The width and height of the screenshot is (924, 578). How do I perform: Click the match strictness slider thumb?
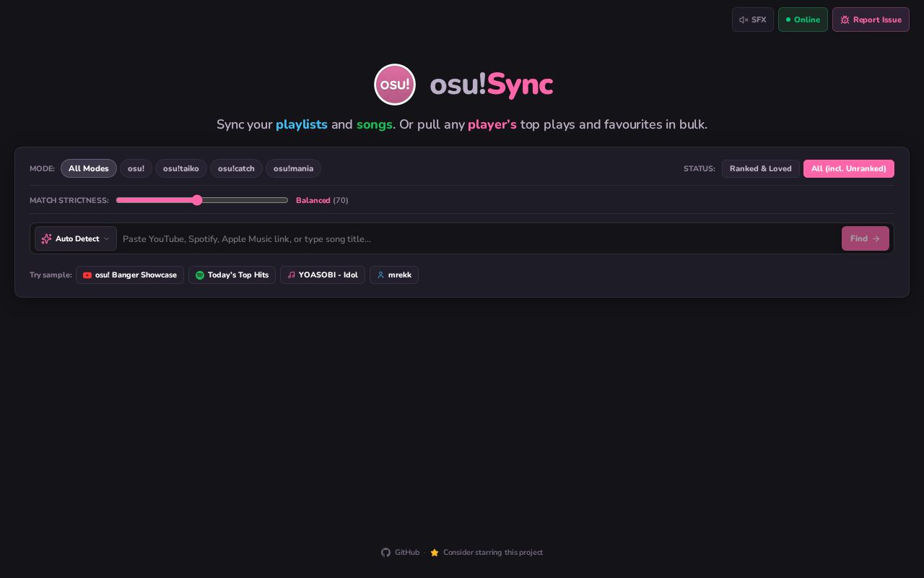coord(197,200)
